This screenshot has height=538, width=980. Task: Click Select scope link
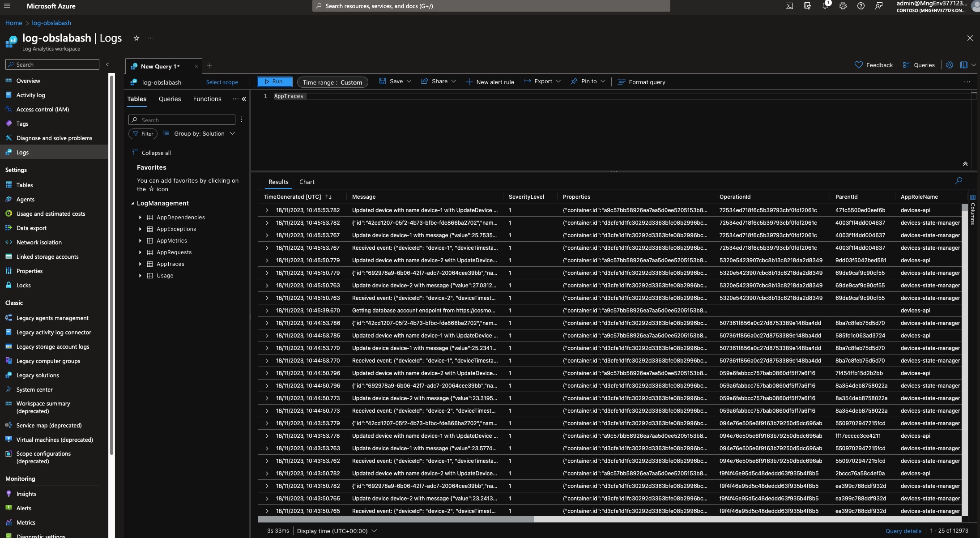[222, 82]
